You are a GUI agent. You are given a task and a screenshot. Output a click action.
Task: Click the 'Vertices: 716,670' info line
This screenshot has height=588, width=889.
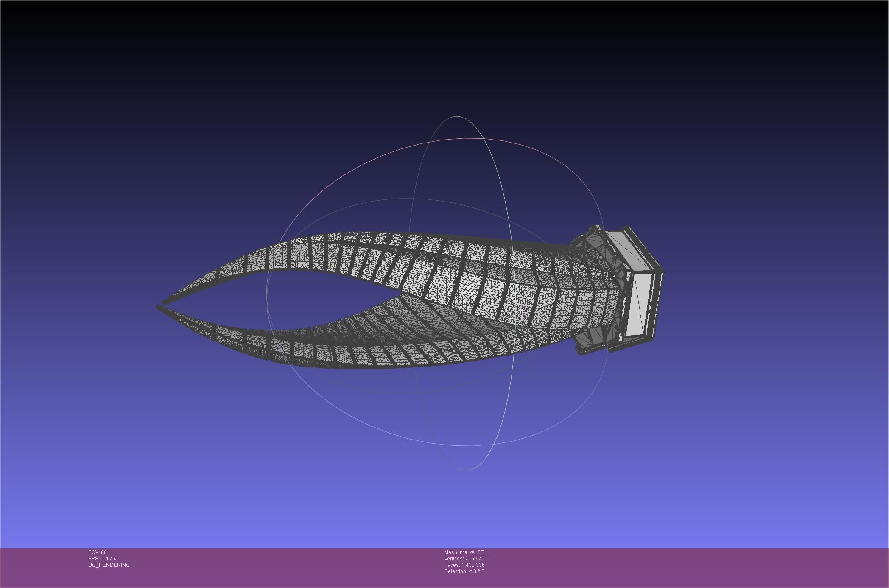pos(464,559)
